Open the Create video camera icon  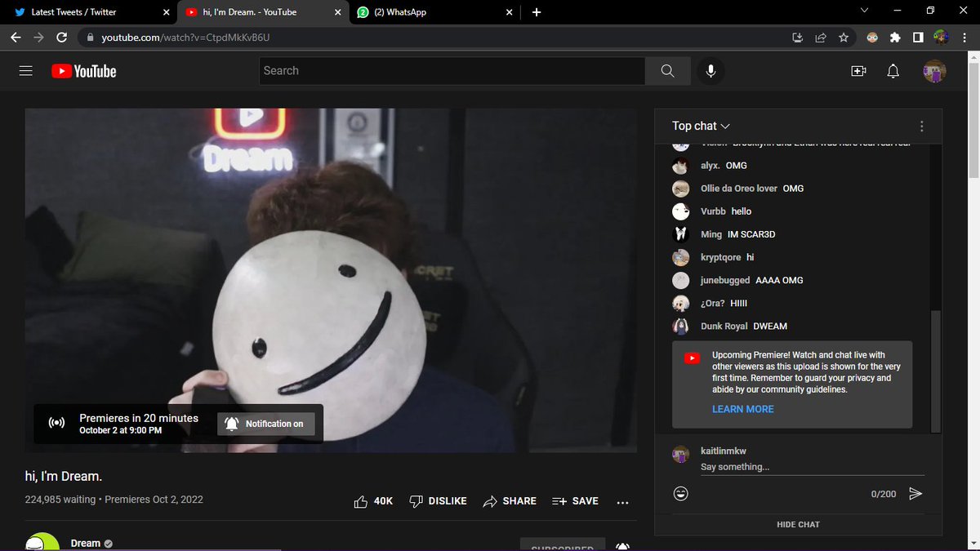[x=858, y=71]
